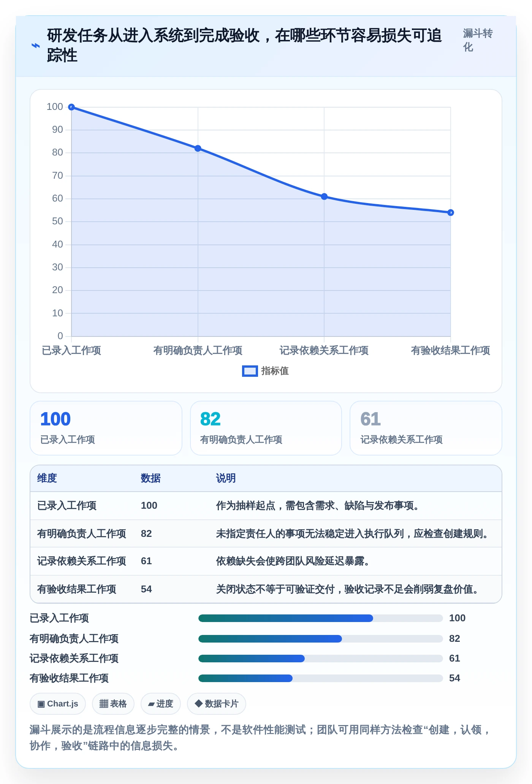Click the card title about 可追踪性
The height and width of the screenshot is (784, 532).
pyautogui.click(x=244, y=46)
